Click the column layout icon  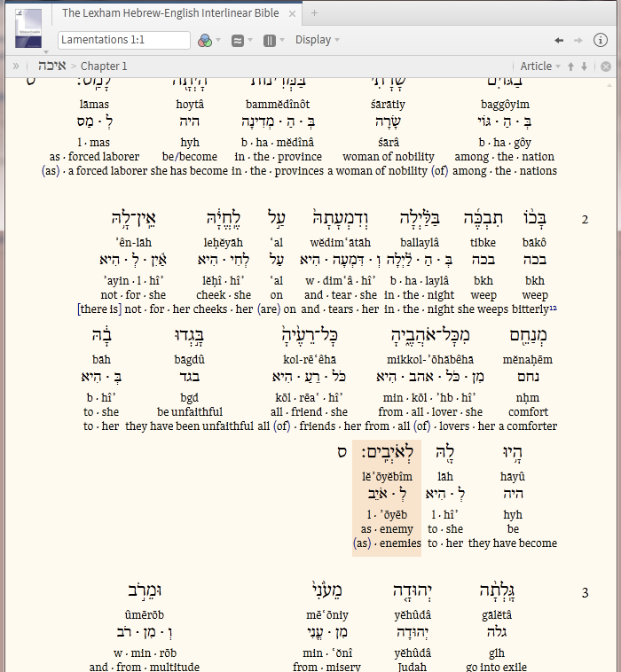tap(270, 40)
